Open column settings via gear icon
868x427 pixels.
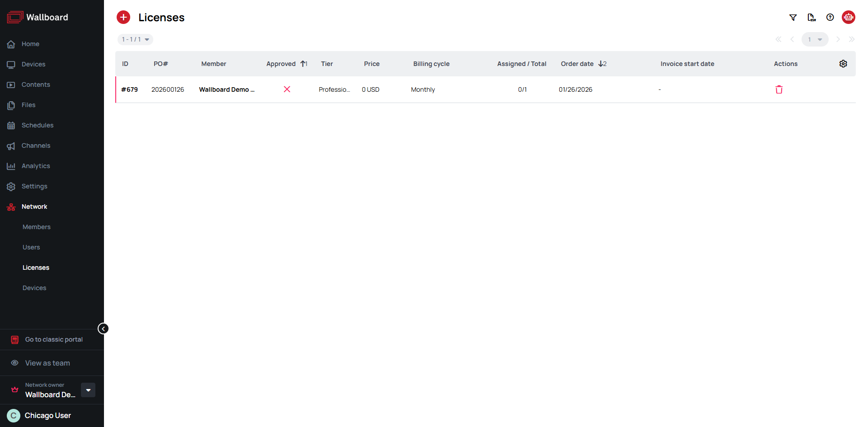(x=843, y=64)
